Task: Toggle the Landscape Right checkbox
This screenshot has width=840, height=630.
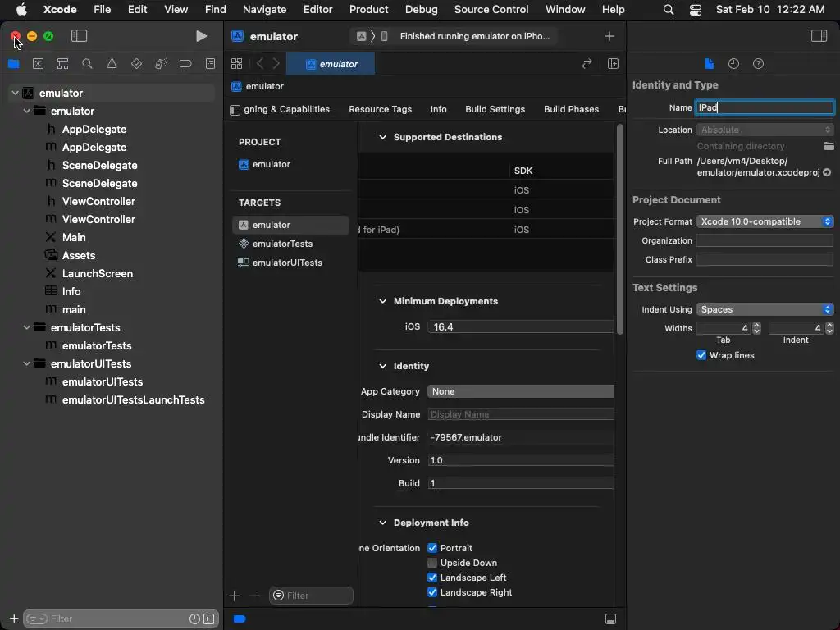Action: click(x=432, y=592)
